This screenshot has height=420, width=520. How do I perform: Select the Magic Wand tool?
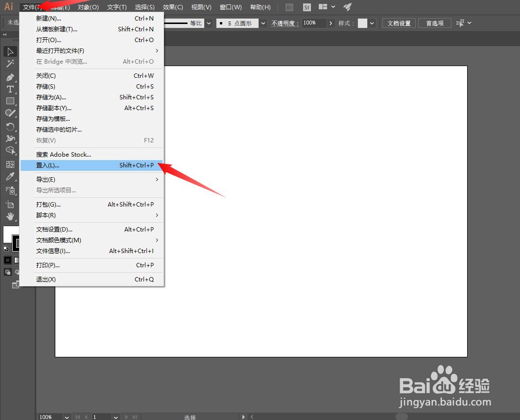pyautogui.click(x=10, y=63)
